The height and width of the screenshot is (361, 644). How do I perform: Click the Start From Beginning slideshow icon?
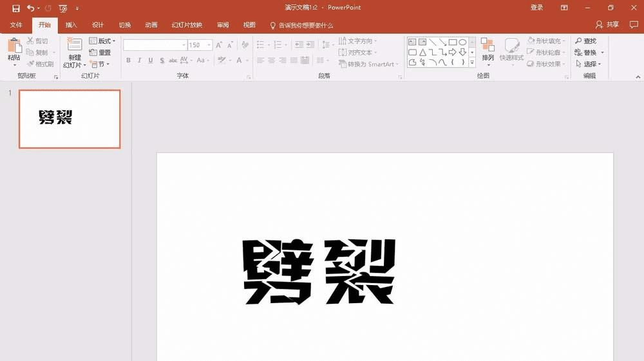[x=63, y=8]
